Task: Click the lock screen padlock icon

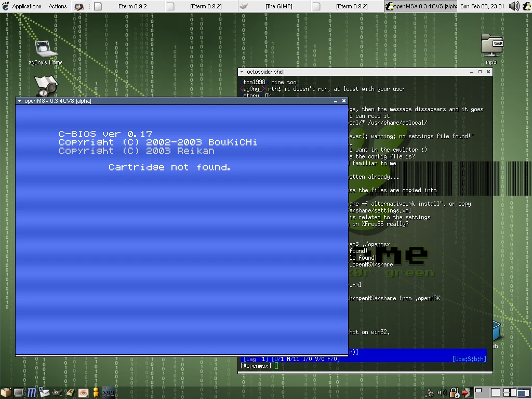Action: [x=454, y=393]
